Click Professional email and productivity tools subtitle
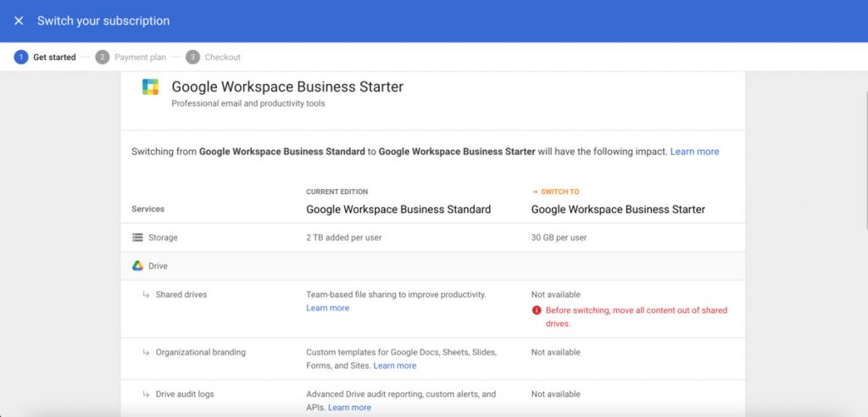The width and height of the screenshot is (868, 417). (x=248, y=103)
